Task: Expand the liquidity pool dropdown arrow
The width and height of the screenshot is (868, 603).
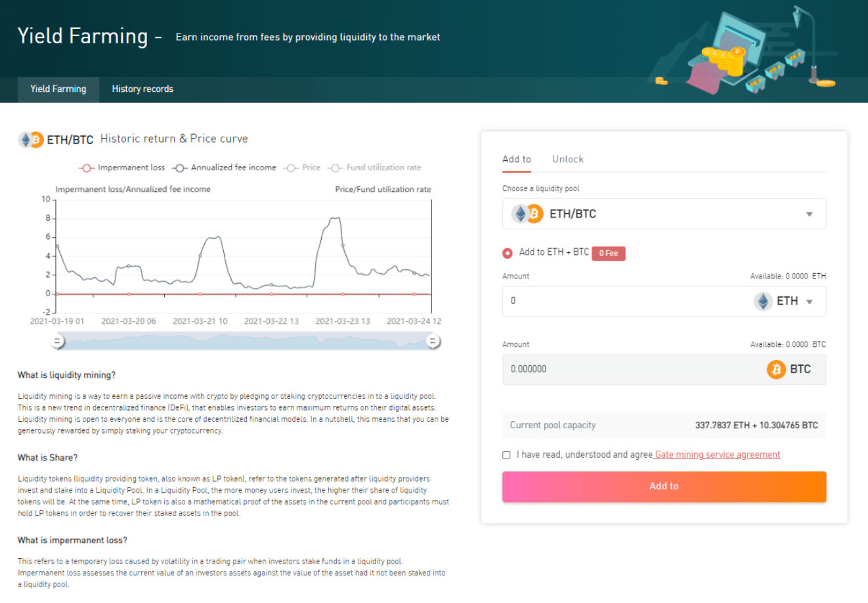Action: (x=810, y=214)
